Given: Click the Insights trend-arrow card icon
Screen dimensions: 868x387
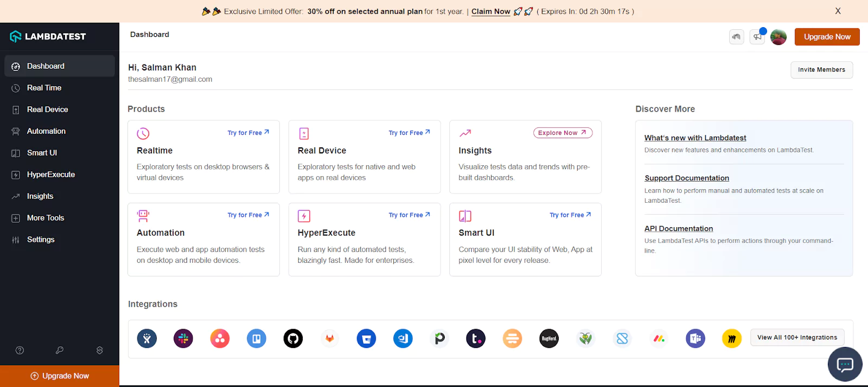Looking at the screenshot, I should (x=465, y=133).
